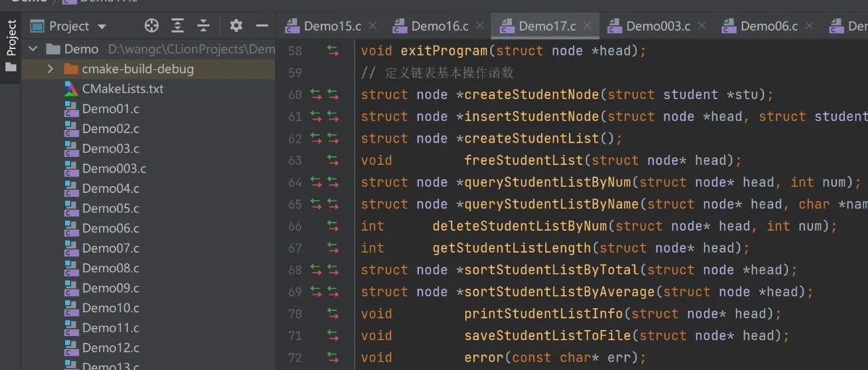Click deleteStudentListByNum function name
This screenshot has height=370, width=868.
click(520, 226)
